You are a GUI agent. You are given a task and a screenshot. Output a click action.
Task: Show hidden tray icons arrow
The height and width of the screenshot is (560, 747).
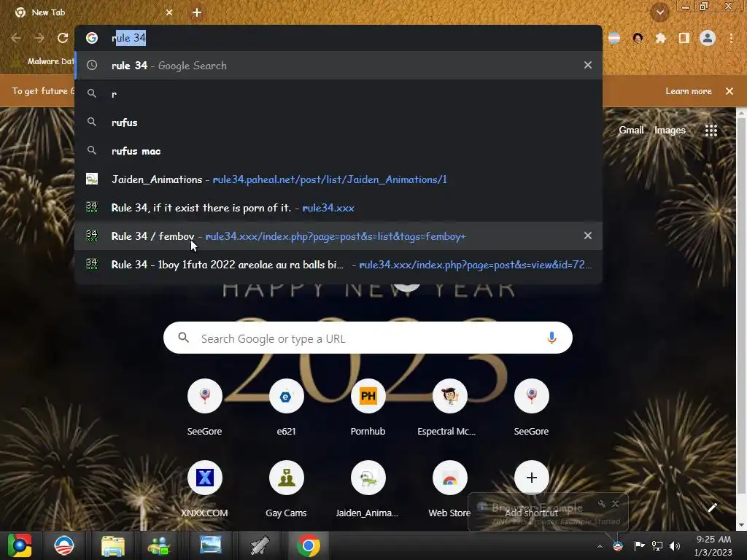point(600,546)
